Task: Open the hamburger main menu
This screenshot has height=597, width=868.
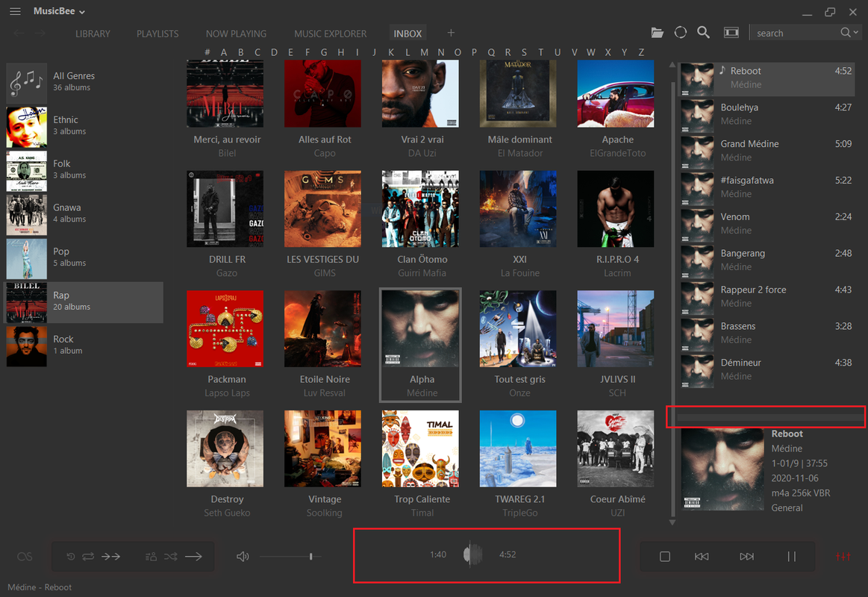Action: click(15, 11)
